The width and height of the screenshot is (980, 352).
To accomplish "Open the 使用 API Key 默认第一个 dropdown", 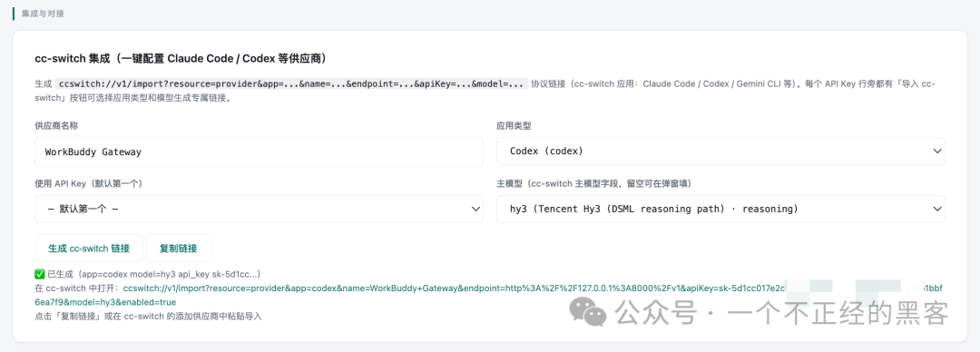I will click(259, 209).
